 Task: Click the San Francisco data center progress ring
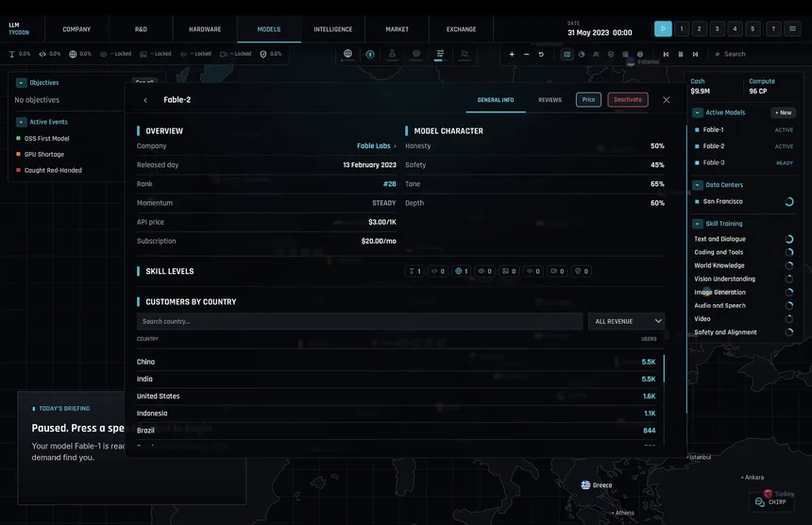788,201
